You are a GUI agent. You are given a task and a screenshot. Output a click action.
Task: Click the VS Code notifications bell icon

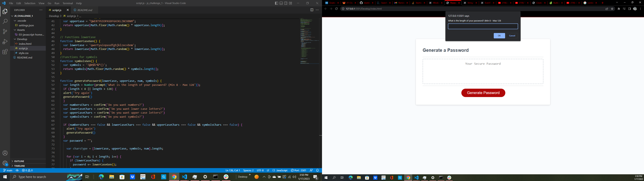[x=317, y=170]
